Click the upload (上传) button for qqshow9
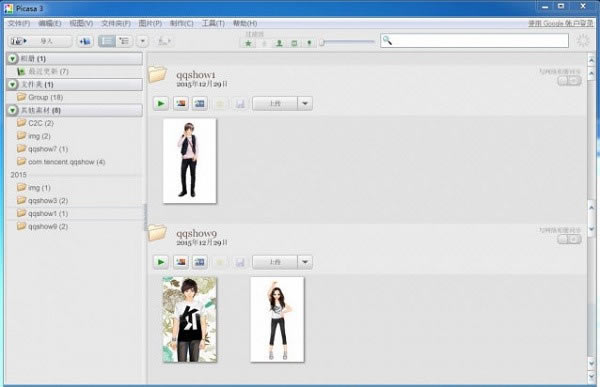Screen dimensions: 600x387 pos(275,262)
